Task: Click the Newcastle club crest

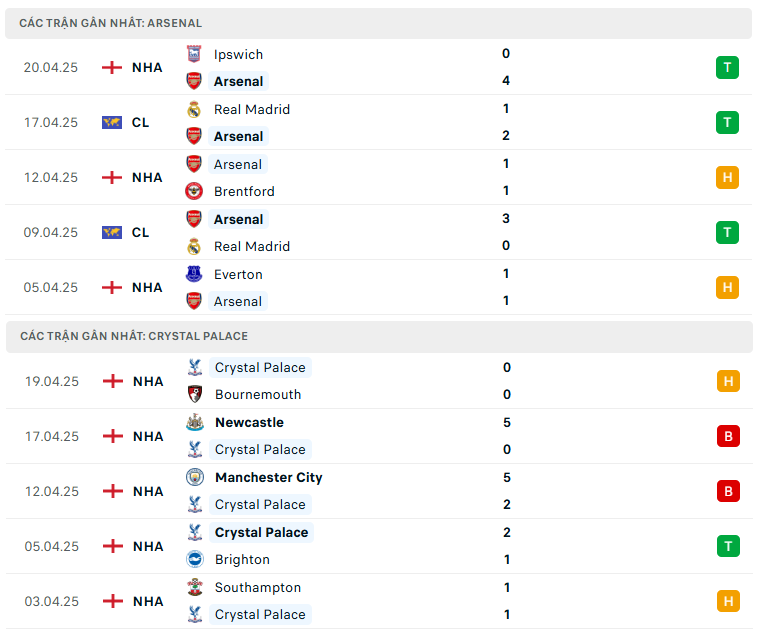Action: 195,422
